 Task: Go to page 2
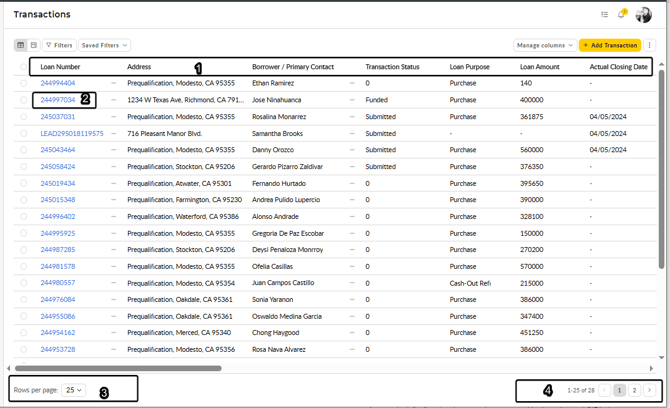635,390
